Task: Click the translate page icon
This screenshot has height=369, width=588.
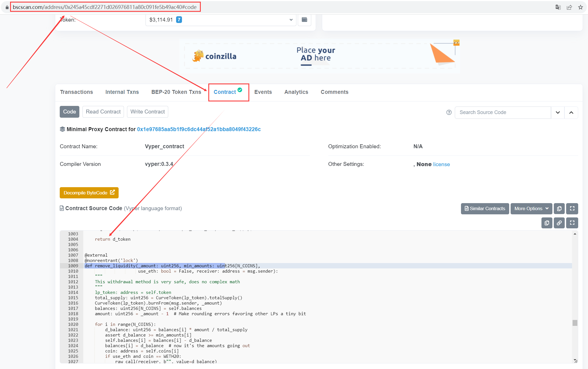Action: point(558,7)
